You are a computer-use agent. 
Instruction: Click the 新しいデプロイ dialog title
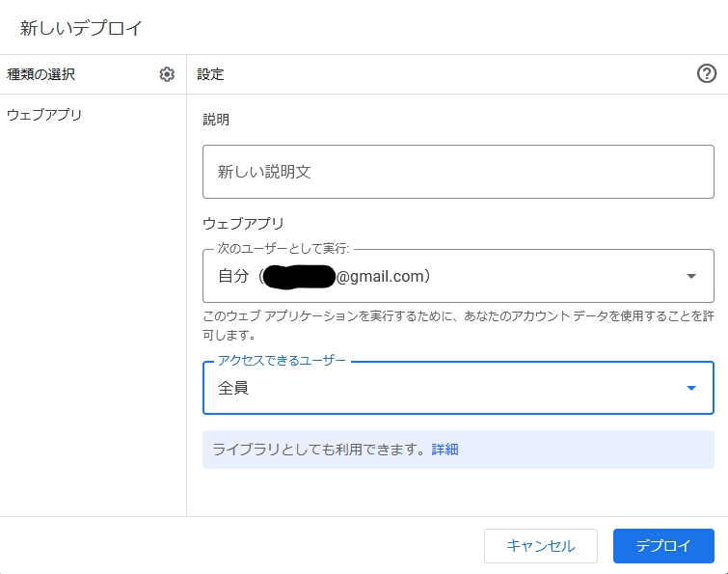[81, 28]
